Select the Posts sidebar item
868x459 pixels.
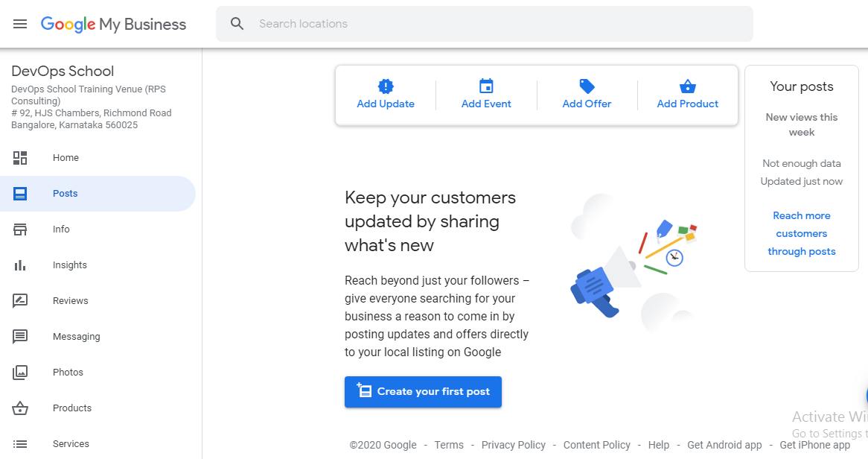coord(98,194)
